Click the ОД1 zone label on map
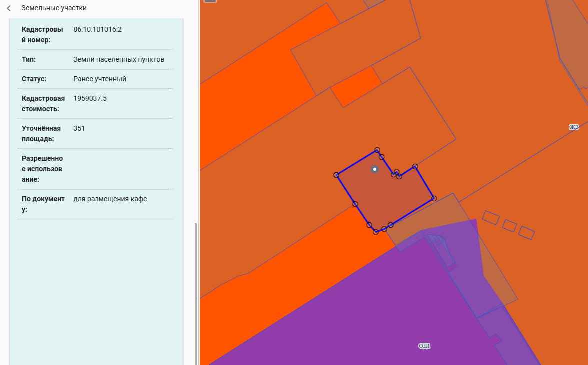The image size is (588, 365). click(x=424, y=346)
